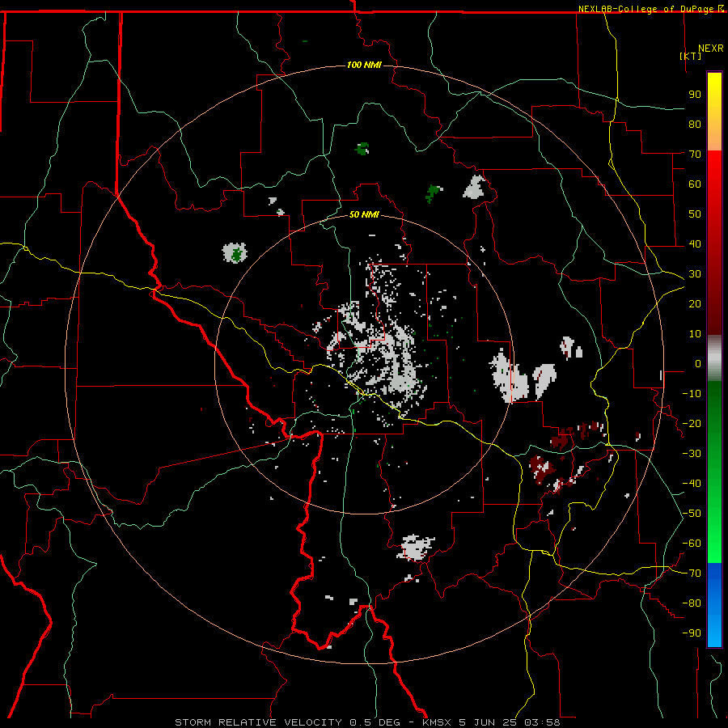Select the positive 30 scale value

tap(695, 274)
